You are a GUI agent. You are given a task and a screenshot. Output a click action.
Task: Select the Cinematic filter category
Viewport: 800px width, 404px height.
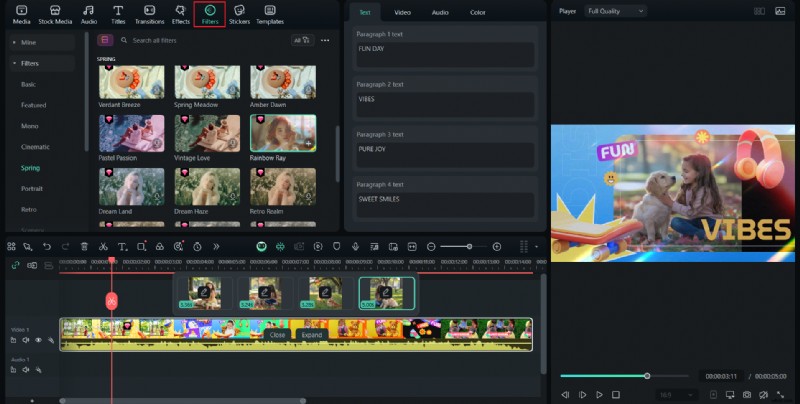[35, 147]
